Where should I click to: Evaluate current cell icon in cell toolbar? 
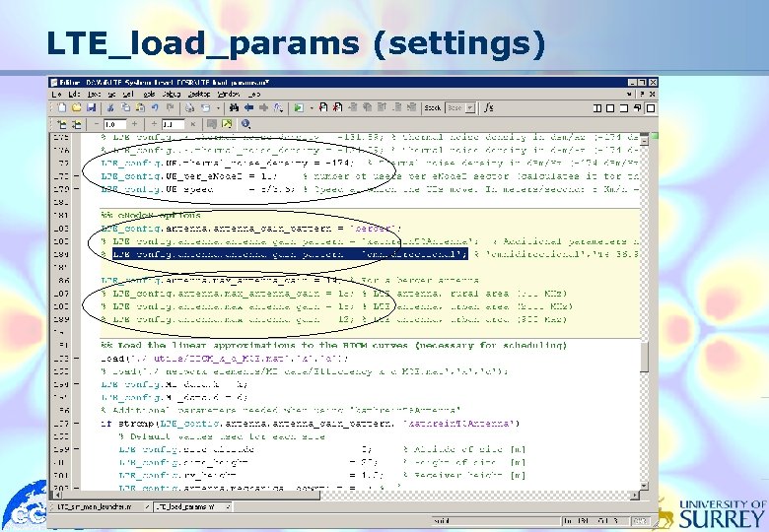click(x=62, y=124)
